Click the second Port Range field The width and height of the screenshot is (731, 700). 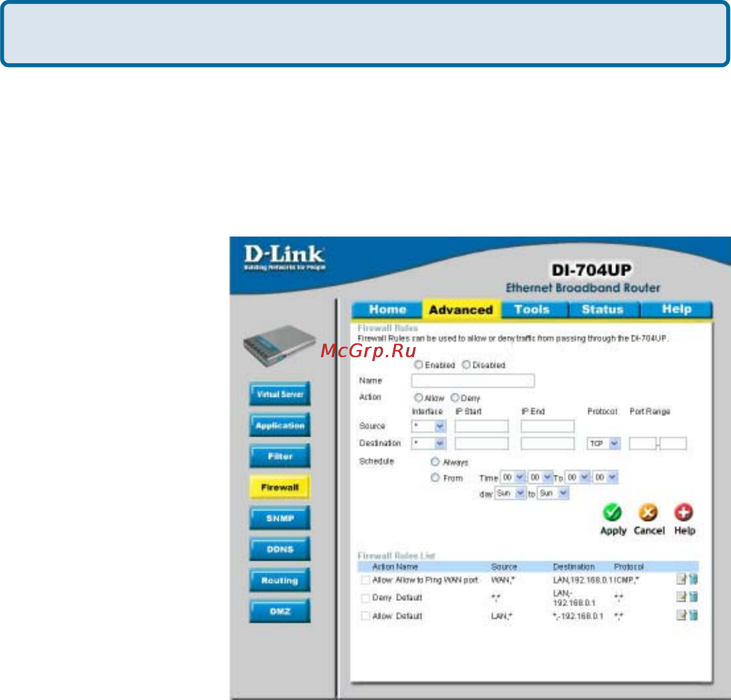[673, 443]
